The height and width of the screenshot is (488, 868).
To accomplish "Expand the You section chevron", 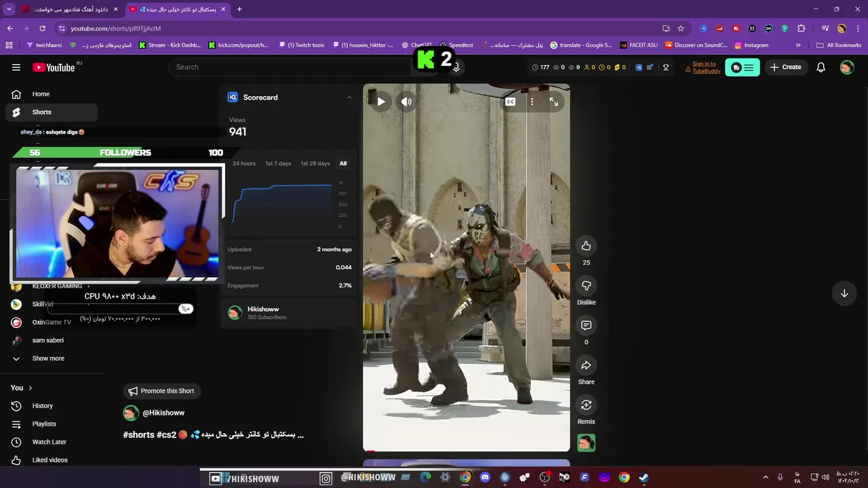I will [x=30, y=388].
